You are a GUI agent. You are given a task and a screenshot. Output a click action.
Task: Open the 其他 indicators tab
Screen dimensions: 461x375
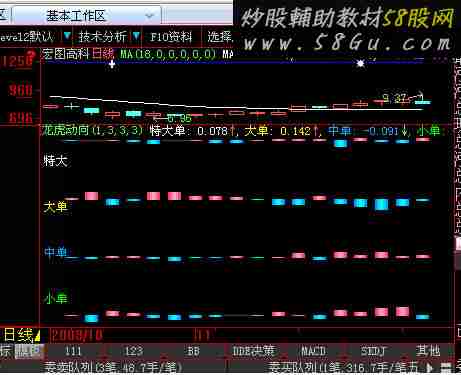[x=428, y=351]
